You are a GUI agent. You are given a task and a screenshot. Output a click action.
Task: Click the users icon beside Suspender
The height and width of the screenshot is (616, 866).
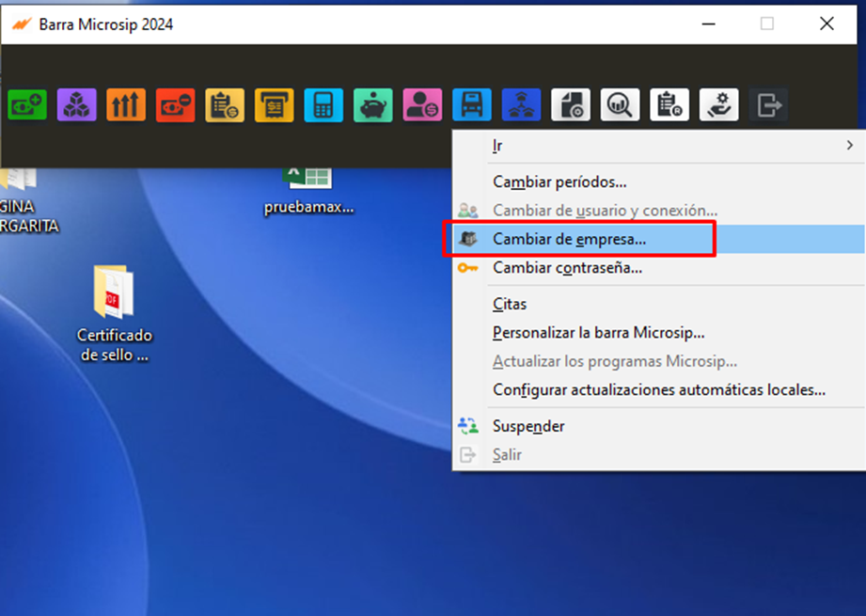[x=468, y=426]
